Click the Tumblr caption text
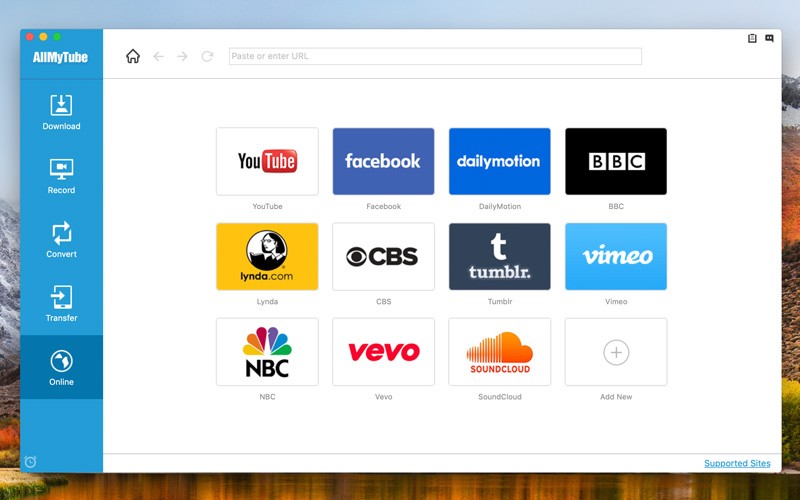The height and width of the screenshot is (500, 800). click(500, 302)
